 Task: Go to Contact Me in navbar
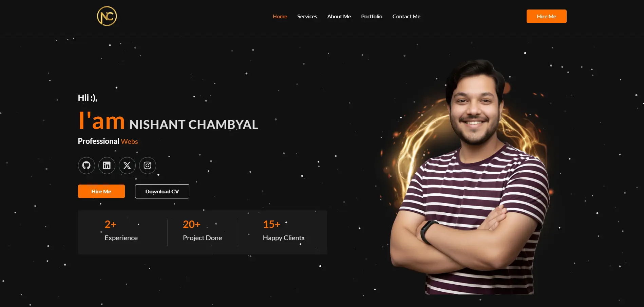click(x=406, y=16)
